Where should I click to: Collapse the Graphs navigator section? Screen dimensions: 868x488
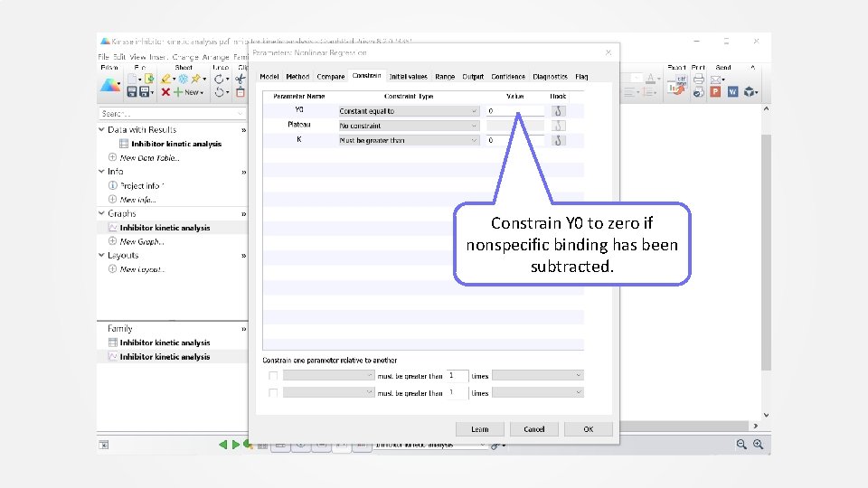tap(101, 213)
